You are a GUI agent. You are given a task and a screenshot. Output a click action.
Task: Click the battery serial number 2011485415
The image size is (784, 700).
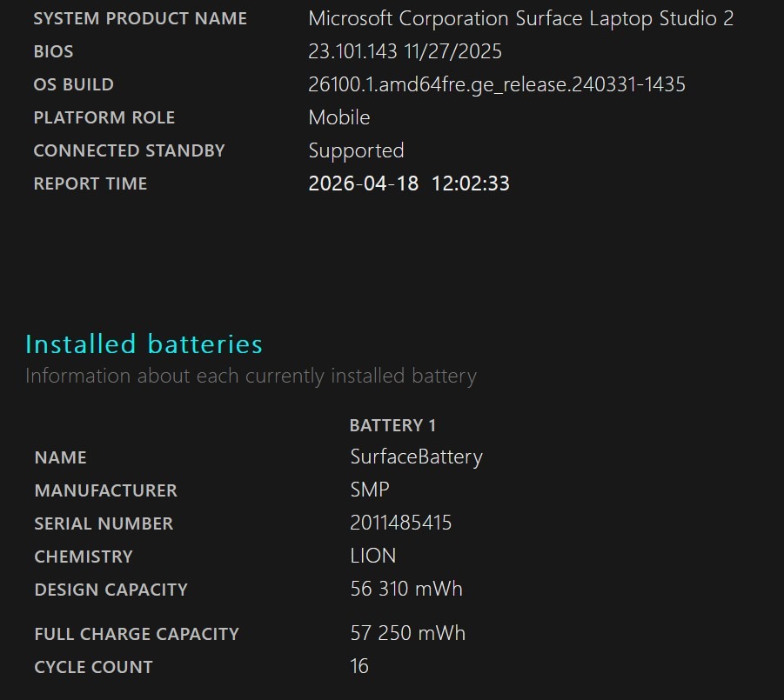400,523
